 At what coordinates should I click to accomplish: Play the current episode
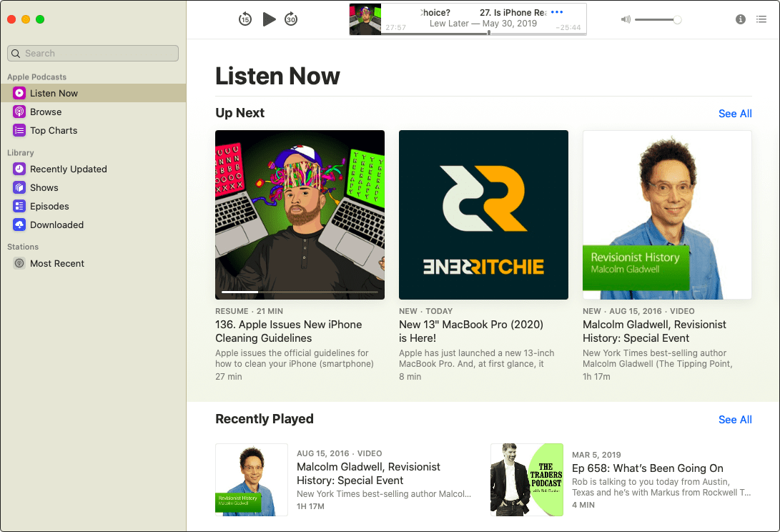click(x=269, y=19)
